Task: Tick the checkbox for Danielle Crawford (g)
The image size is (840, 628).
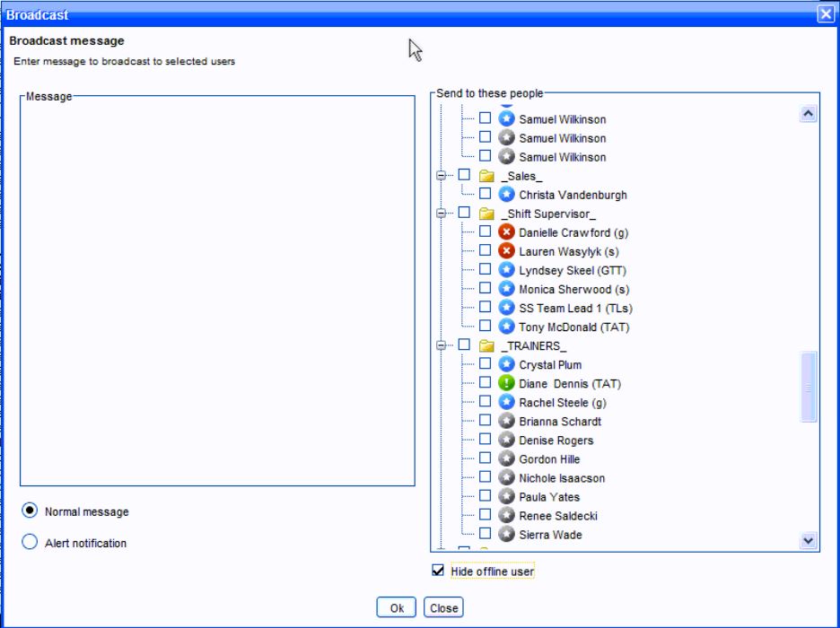Action: point(485,231)
